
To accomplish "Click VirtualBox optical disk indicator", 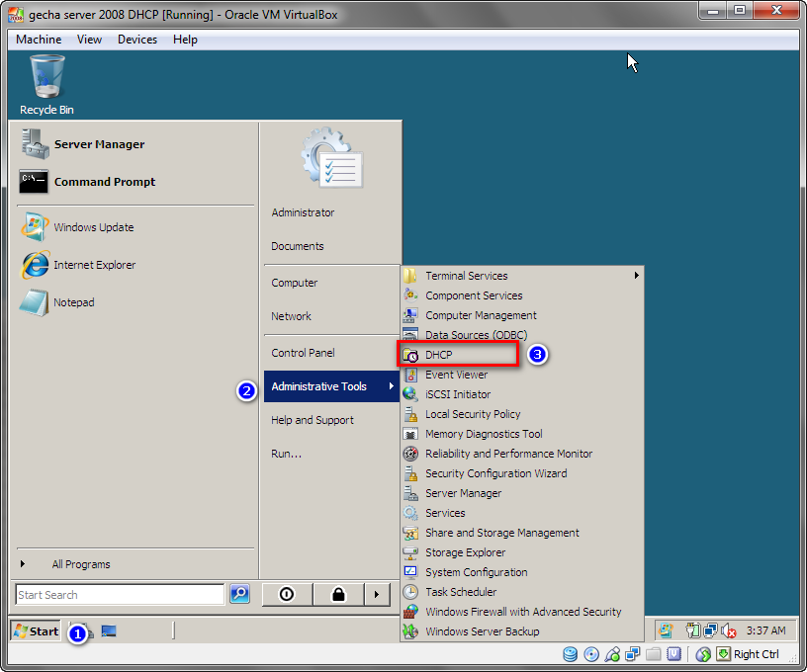I will tap(591, 654).
